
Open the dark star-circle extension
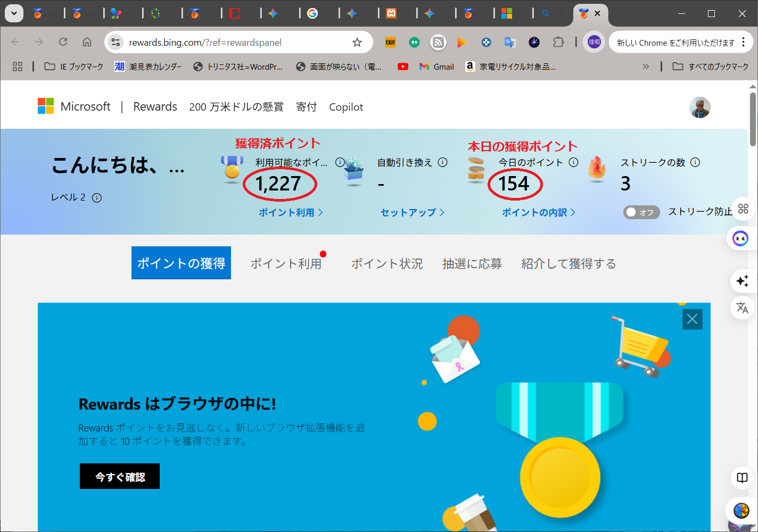coord(534,42)
